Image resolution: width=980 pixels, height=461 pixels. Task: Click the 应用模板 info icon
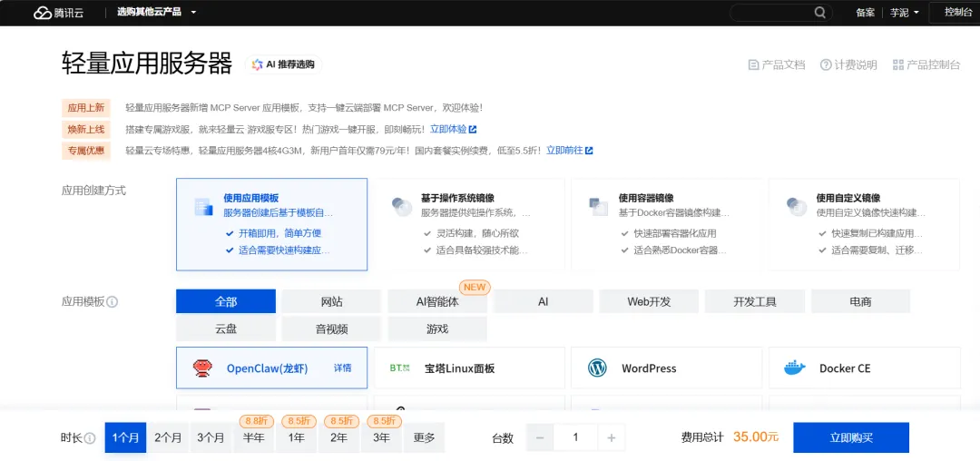pyautogui.click(x=113, y=302)
